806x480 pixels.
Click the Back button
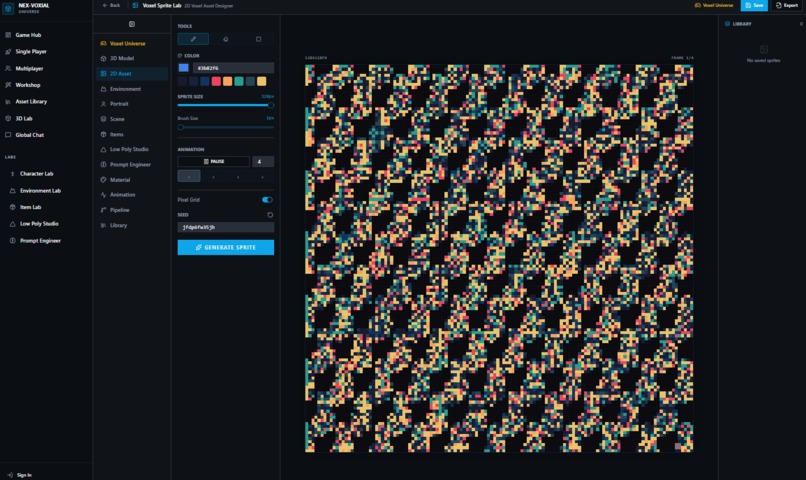pyautogui.click(x=111, y=5)
